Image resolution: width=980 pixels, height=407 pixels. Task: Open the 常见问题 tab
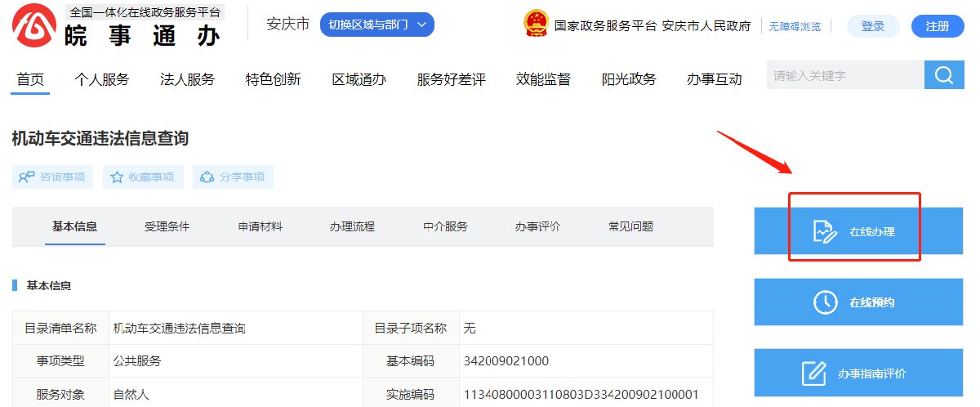click(630, 226)
